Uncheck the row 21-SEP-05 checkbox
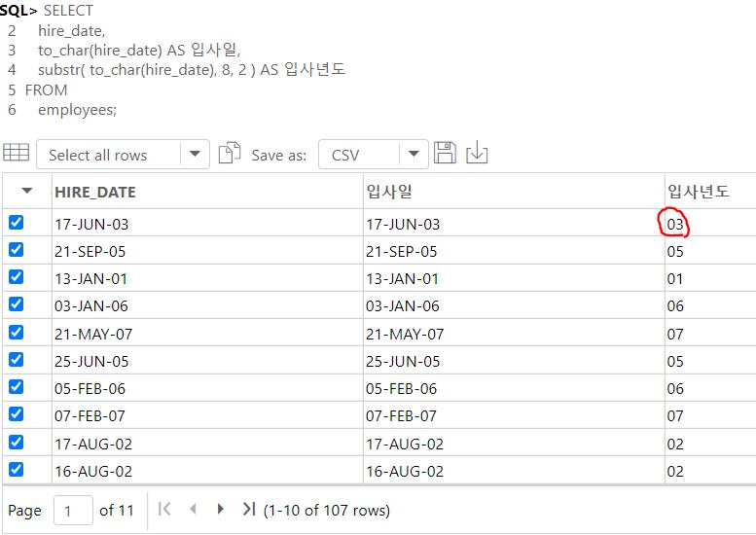The width and height of the screenshot is (756, 535). pyautogui.click(x=16, y=250)
